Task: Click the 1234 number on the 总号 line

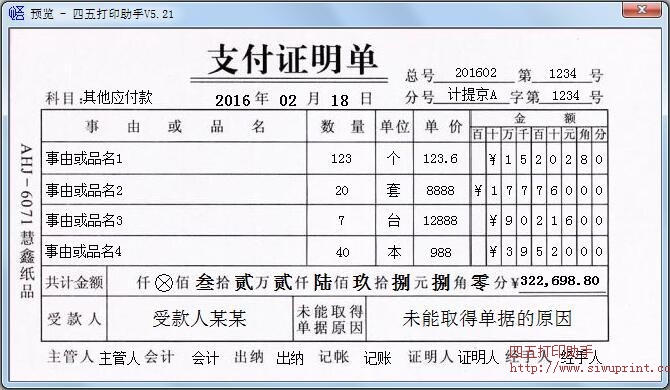Action: (x=562, y=74)
